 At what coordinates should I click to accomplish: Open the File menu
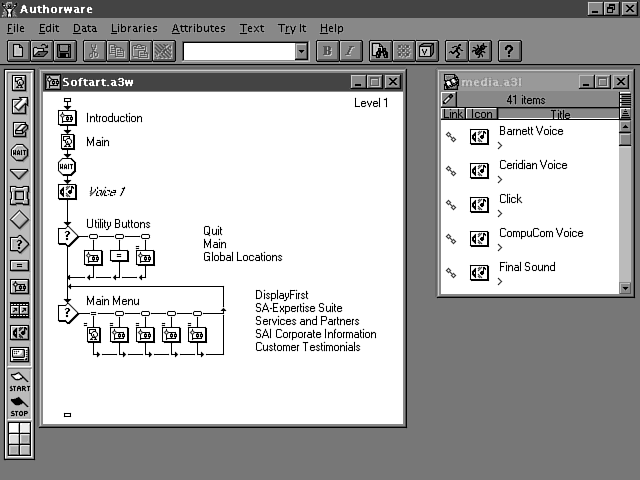pyautogui.click(x=16, y=28)
